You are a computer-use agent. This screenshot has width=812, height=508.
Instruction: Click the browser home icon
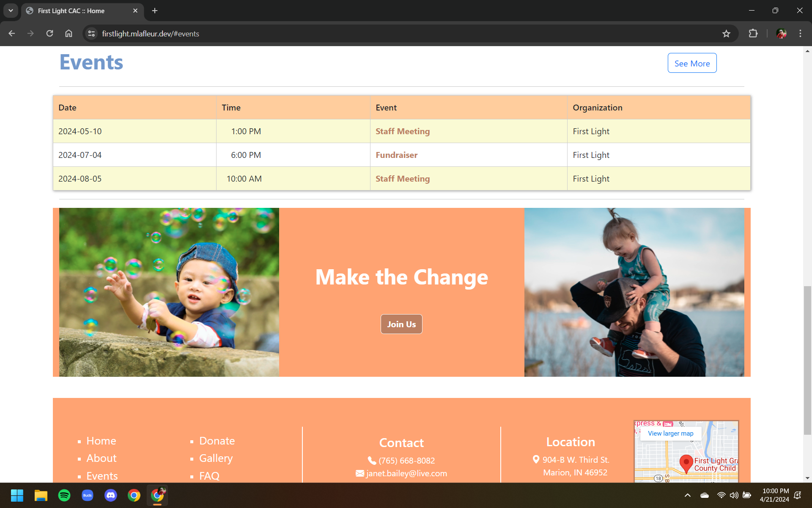69,33
